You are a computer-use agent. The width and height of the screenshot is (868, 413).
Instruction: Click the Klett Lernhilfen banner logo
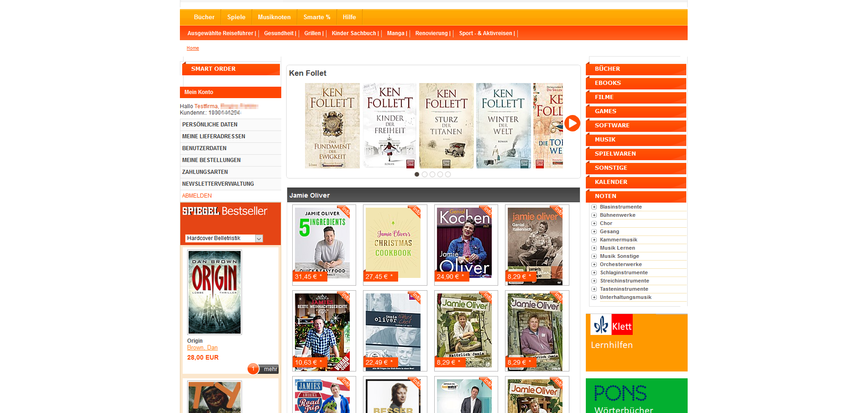click(x=611, y=325)
